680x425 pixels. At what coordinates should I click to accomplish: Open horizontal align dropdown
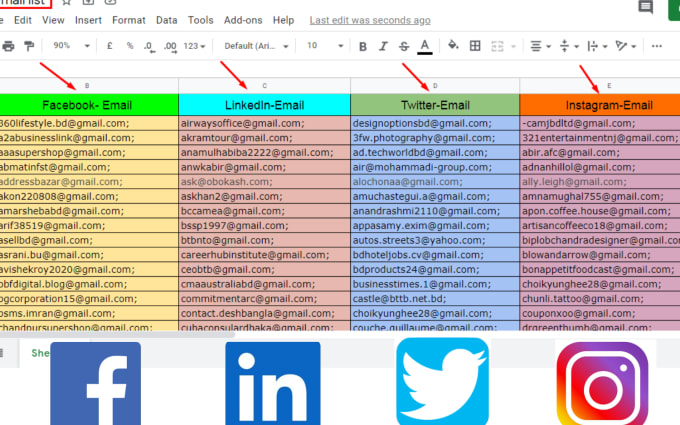click(540, 46)
